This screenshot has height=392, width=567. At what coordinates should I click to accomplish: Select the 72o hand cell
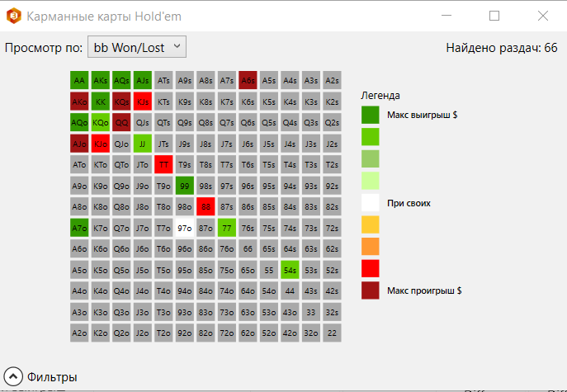tap(227, 333)
